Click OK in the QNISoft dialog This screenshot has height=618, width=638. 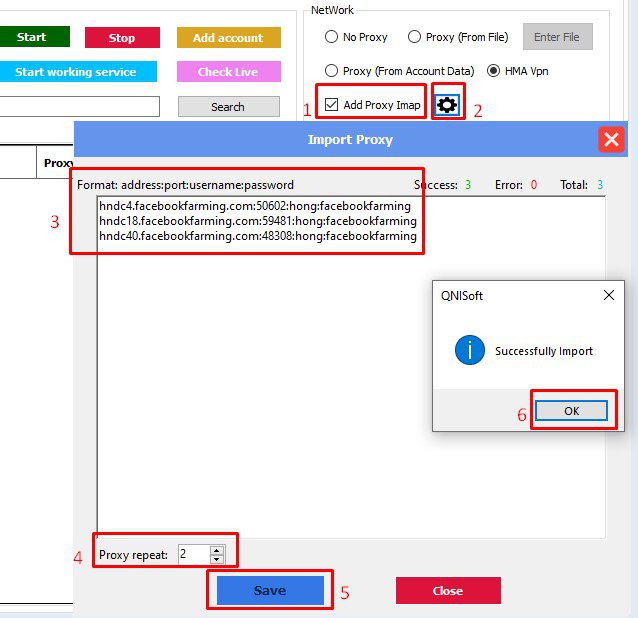[x=571, y=411]
